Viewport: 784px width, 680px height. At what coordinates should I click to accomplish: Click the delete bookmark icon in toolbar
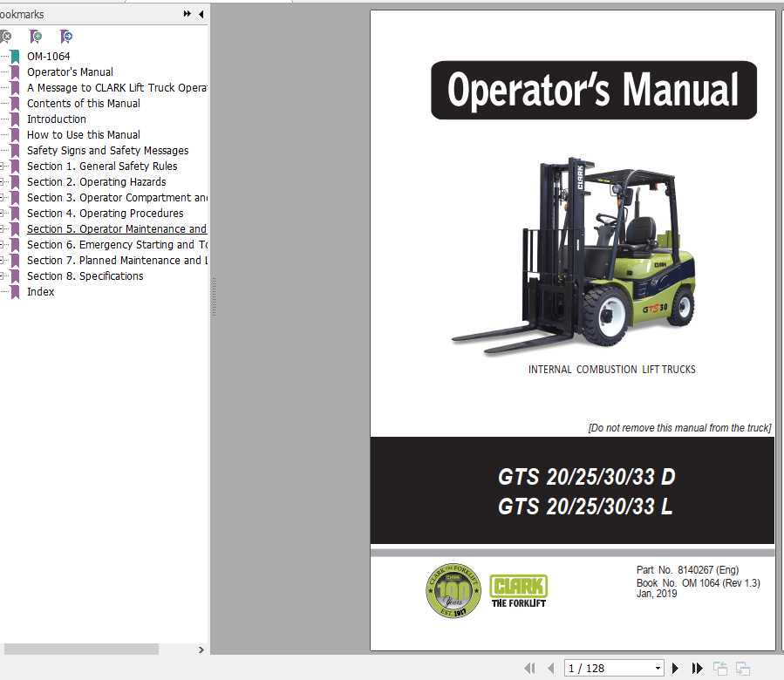pyautogui.click(x=5, y=36)
